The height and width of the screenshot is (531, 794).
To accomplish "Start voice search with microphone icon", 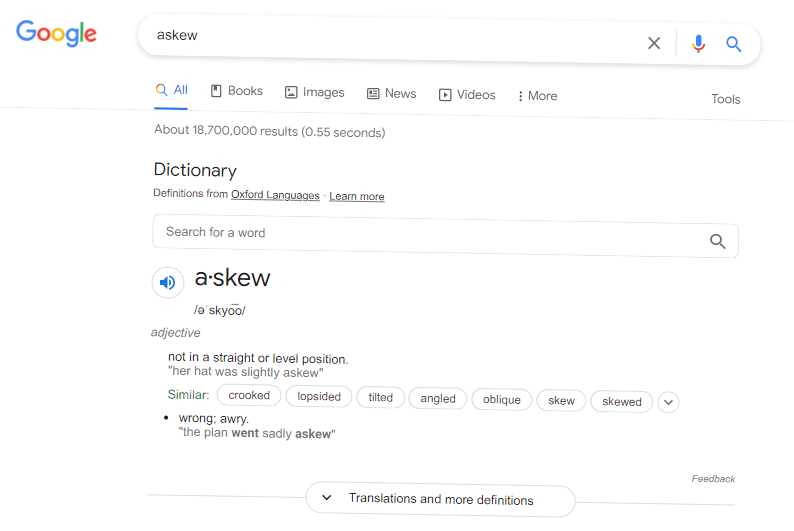I will point(698,44).
